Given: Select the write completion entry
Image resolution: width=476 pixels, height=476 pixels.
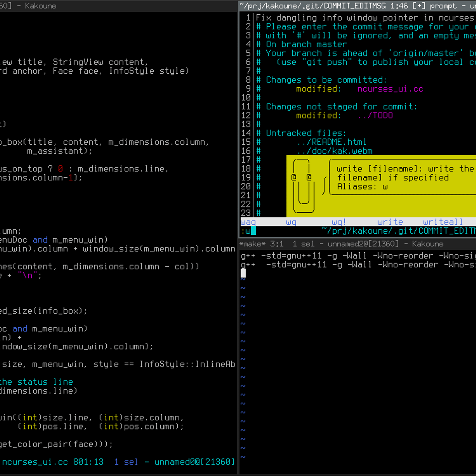Looking at the screenshot, I should pyautogui.click(x=390, y=222).
